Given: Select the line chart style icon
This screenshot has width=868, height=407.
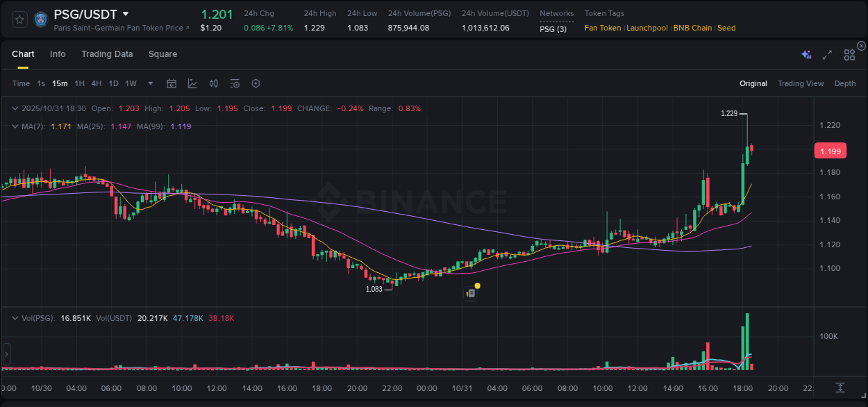Looking at the screenshot, I should pyautogui.click(x=192, y=83).
